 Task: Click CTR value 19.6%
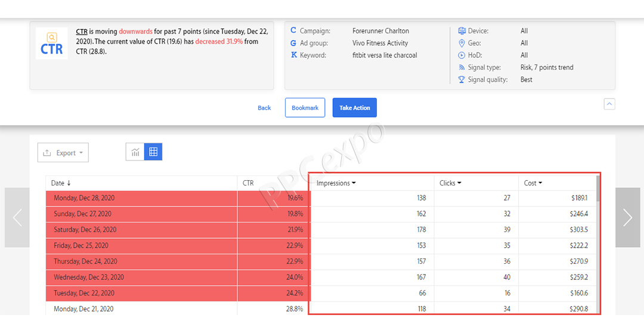[295, 198]
